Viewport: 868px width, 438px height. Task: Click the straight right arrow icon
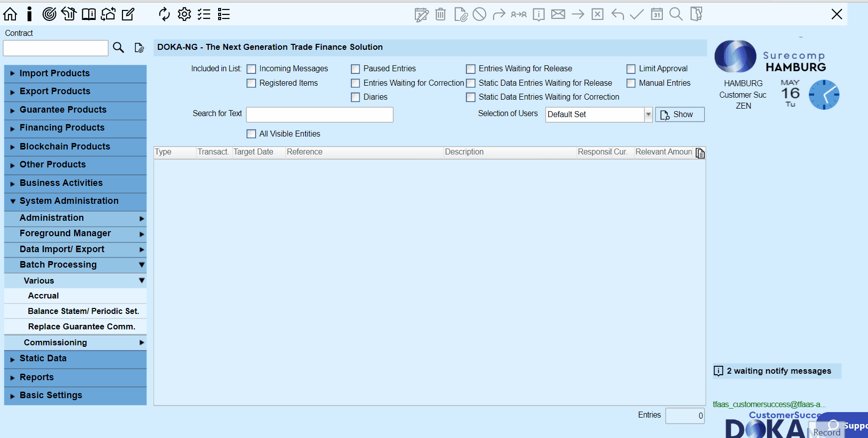[x=578, y=14]
